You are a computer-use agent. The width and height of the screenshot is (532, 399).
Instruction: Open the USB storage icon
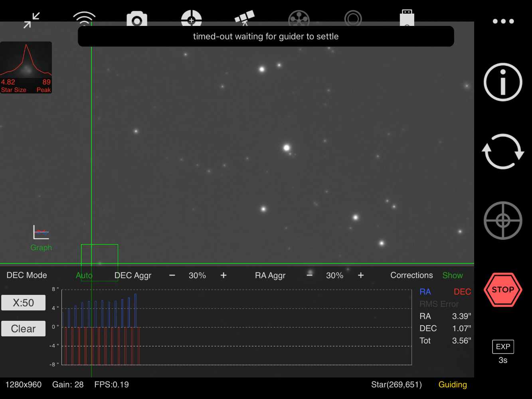[407, 18]
